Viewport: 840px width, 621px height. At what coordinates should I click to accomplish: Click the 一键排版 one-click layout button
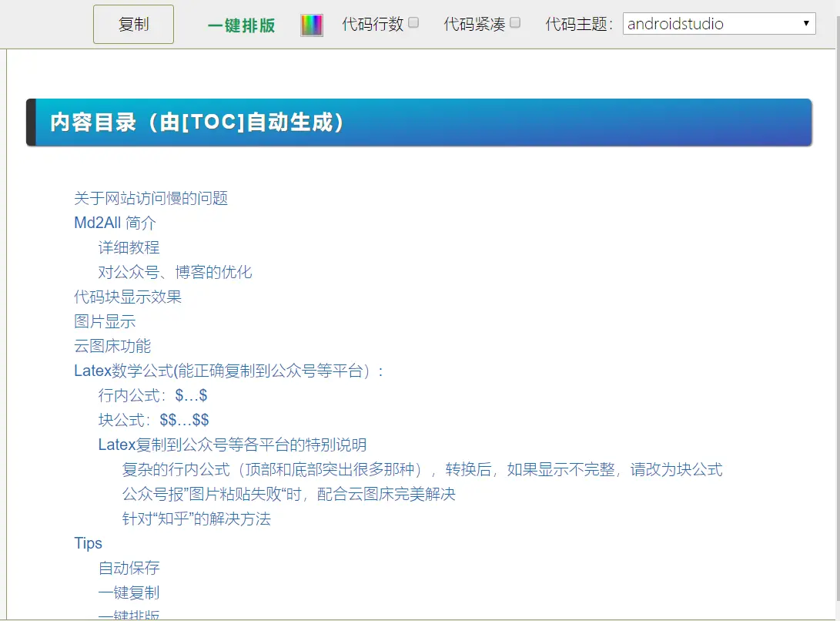(x=241, y=25)
